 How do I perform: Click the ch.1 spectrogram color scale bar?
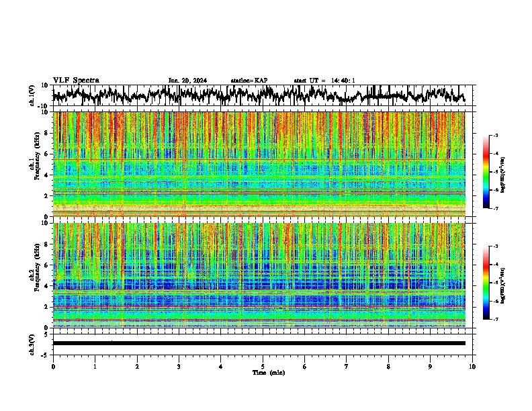[486, 172]
